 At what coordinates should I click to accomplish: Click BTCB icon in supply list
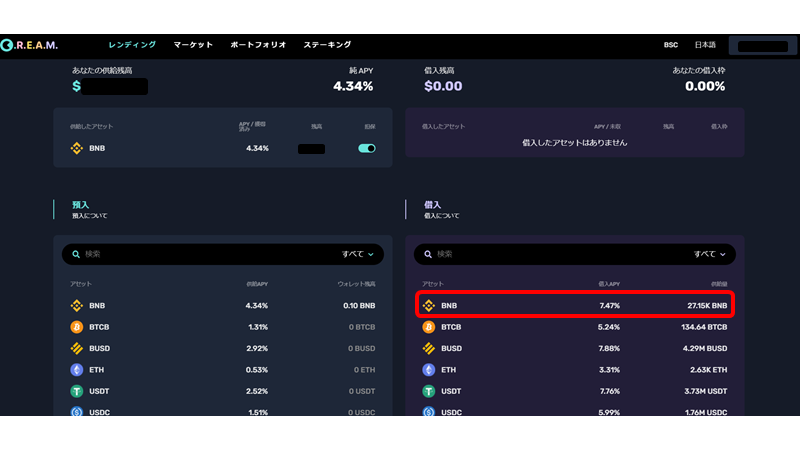(x=77, y=327)
